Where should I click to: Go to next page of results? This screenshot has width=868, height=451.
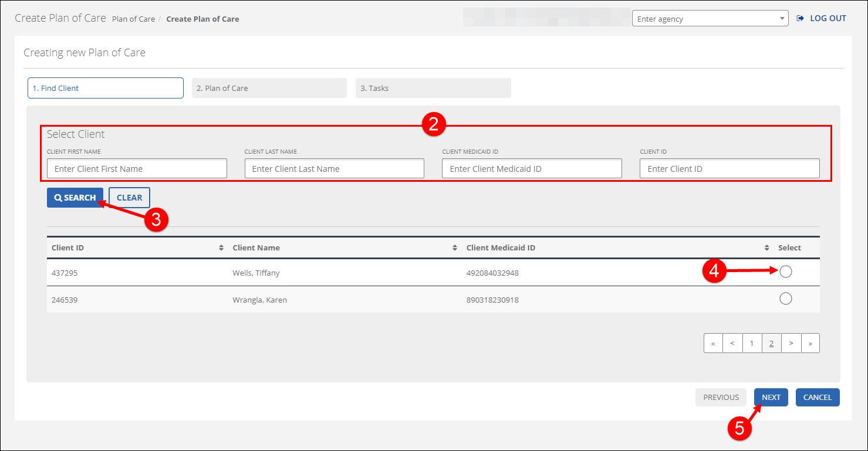click(x=791, y=344)
